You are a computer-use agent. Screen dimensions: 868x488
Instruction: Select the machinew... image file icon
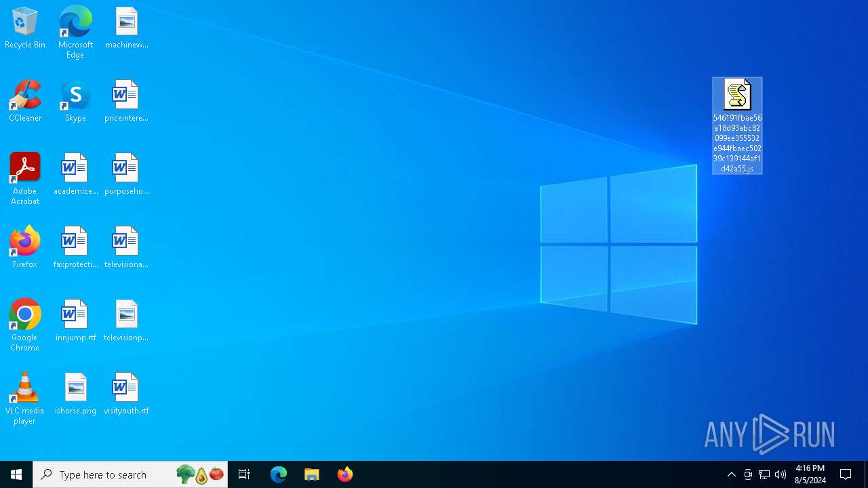126,28
